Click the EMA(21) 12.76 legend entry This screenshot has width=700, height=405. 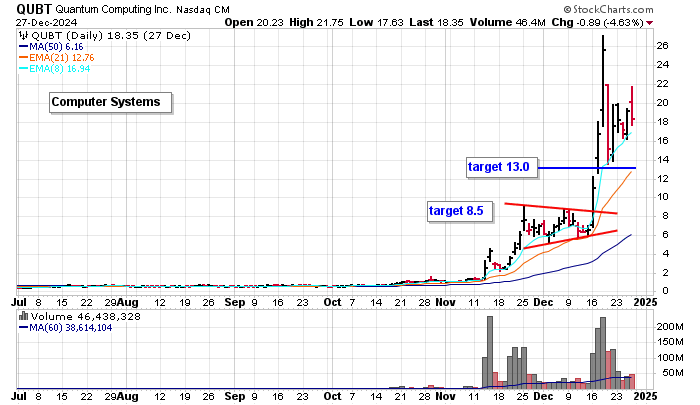(x=62, y=58)
